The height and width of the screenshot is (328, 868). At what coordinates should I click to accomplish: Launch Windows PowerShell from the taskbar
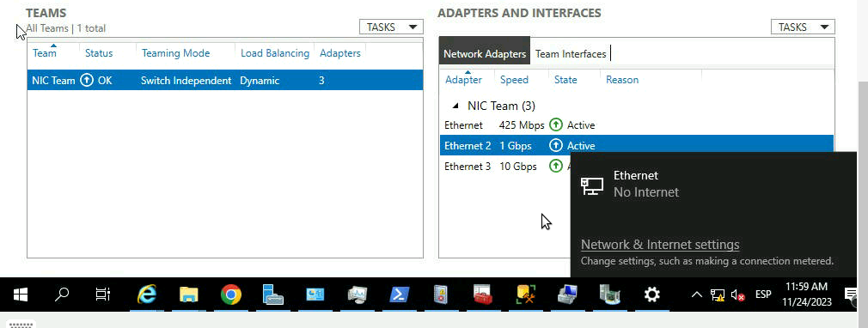pyautogui.click(x=399, y=295)
